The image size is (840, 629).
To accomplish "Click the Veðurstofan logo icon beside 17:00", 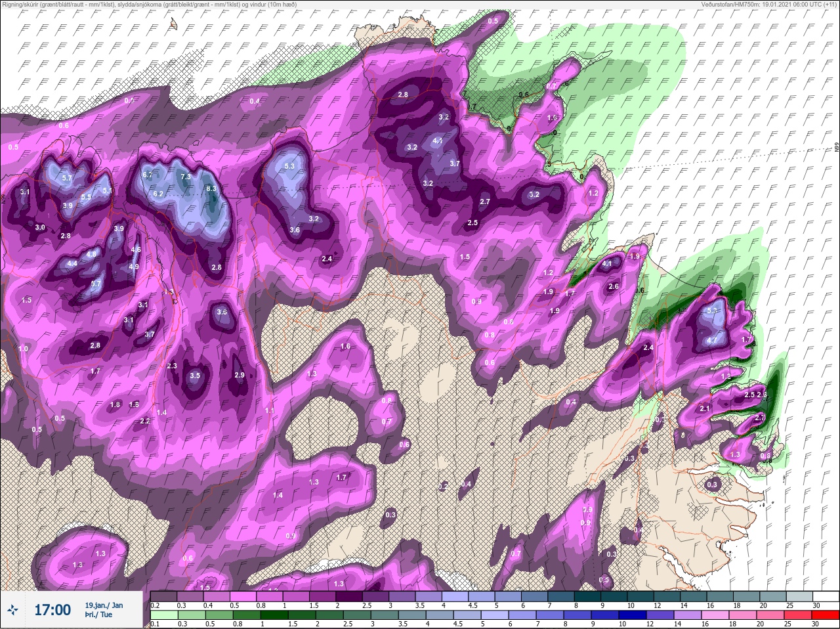I will coord(12,610).
